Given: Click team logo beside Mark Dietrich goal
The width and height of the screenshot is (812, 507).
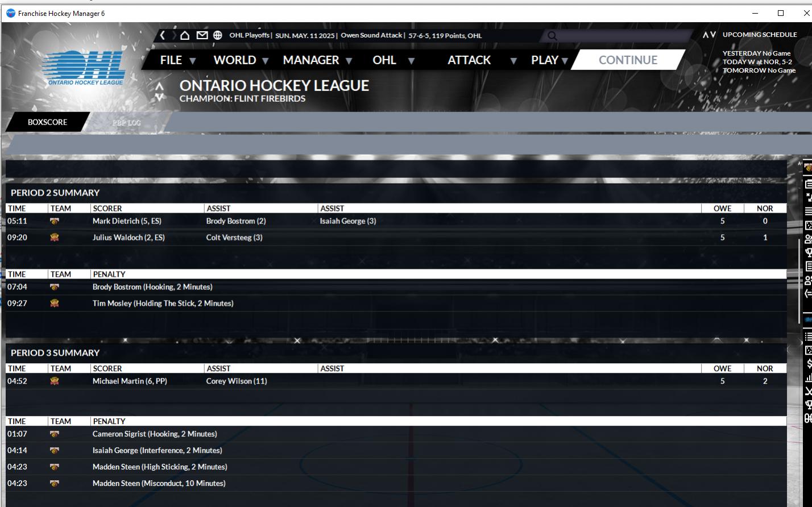Looking at the screenshot, I should click(x=55, y=221).
